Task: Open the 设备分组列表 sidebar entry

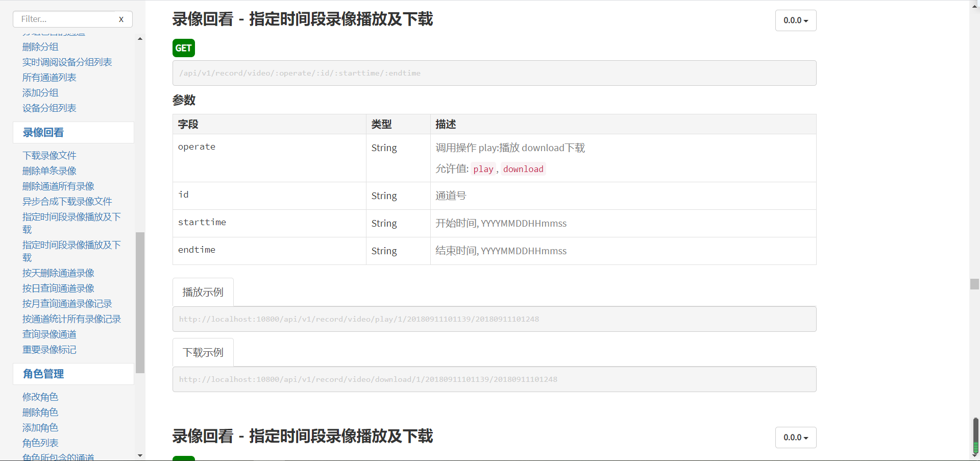Action: point(50,108)
